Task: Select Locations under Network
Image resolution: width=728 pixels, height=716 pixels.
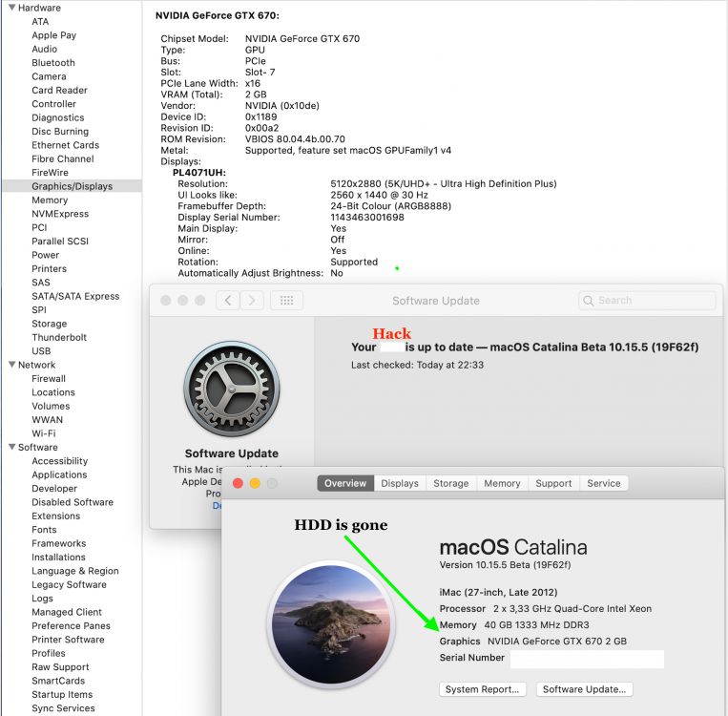Action: coord(53,392)
